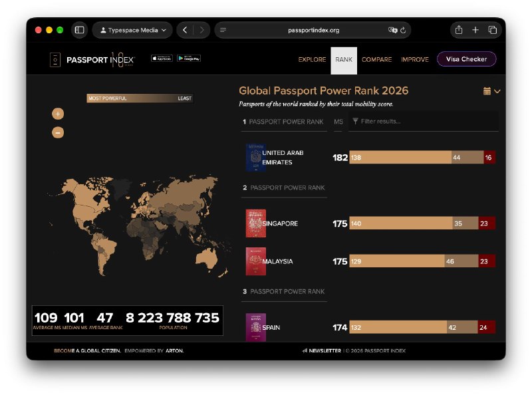Zoom in on the world map
Screen dimensions: 532x395
click(58, 114)
